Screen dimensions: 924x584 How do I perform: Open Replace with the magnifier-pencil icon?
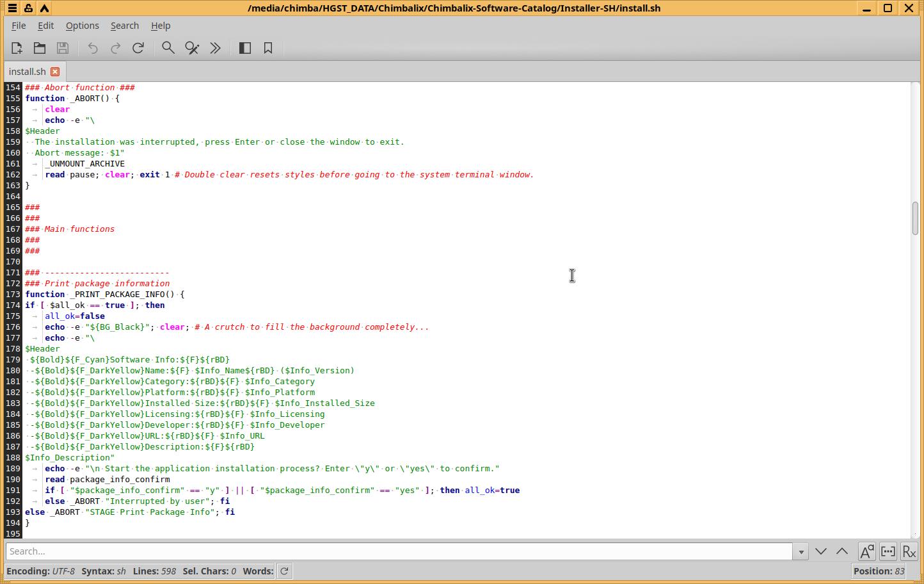(192, 48)
